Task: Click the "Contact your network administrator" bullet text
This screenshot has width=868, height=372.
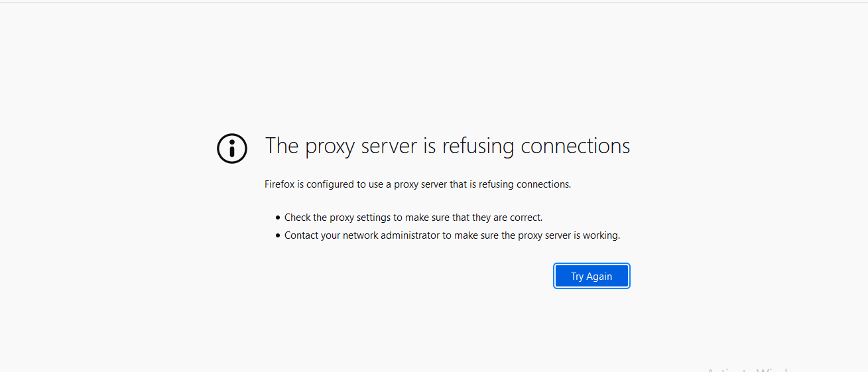Action: 452,235
